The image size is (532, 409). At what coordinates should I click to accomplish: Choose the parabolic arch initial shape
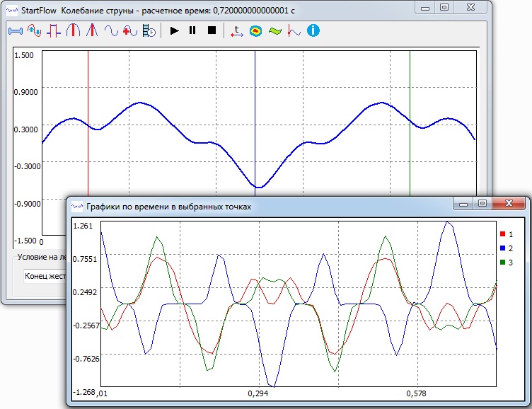point(73,30)
